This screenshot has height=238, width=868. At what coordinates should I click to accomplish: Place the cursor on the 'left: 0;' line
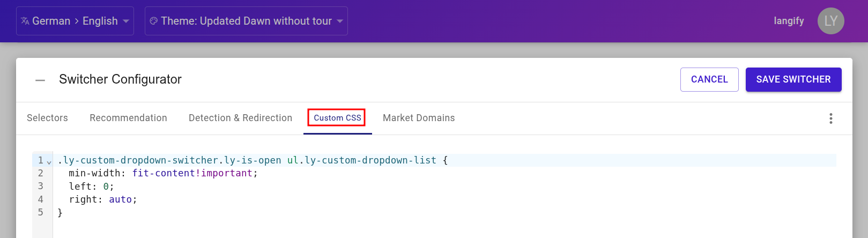(x=91, y=187)
